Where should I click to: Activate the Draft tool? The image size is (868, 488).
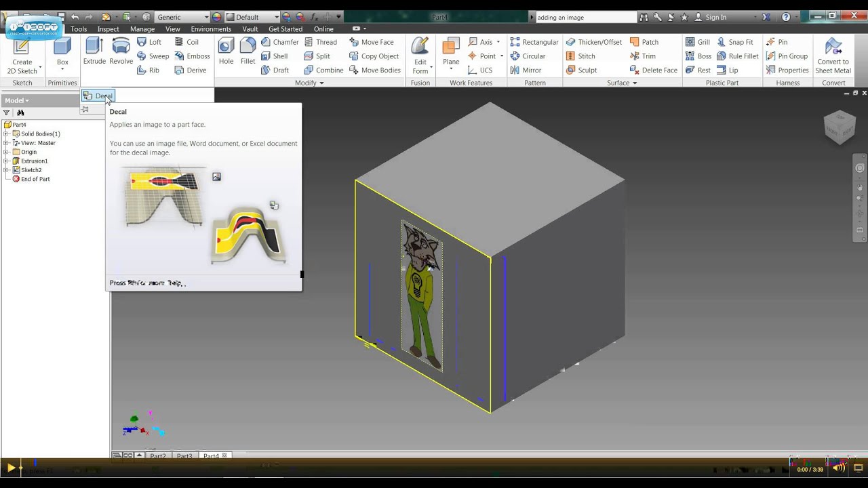pyautogui.click(x=275, y=70)
